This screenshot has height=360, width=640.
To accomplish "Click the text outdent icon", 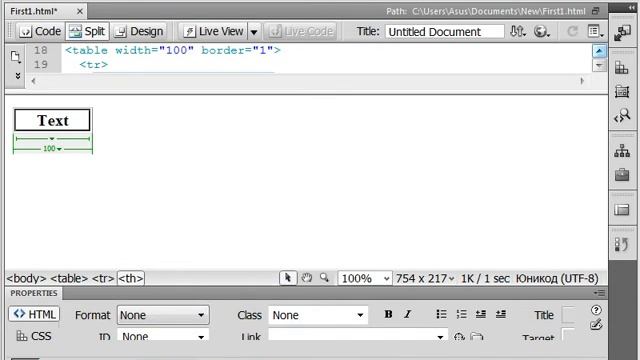I will pos(481,314).
